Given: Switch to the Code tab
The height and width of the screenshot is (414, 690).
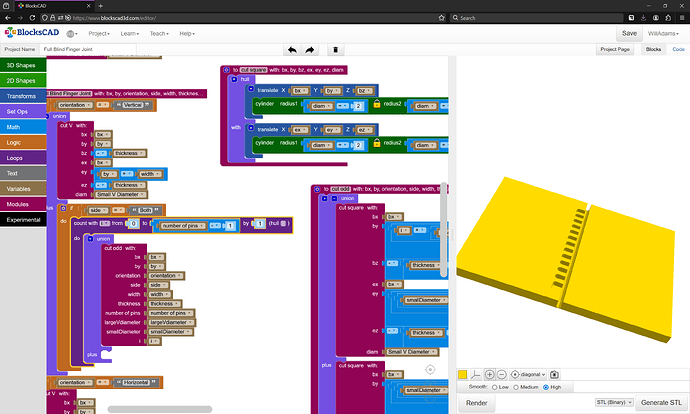Looking at the screenshot, I should [678, 49].
